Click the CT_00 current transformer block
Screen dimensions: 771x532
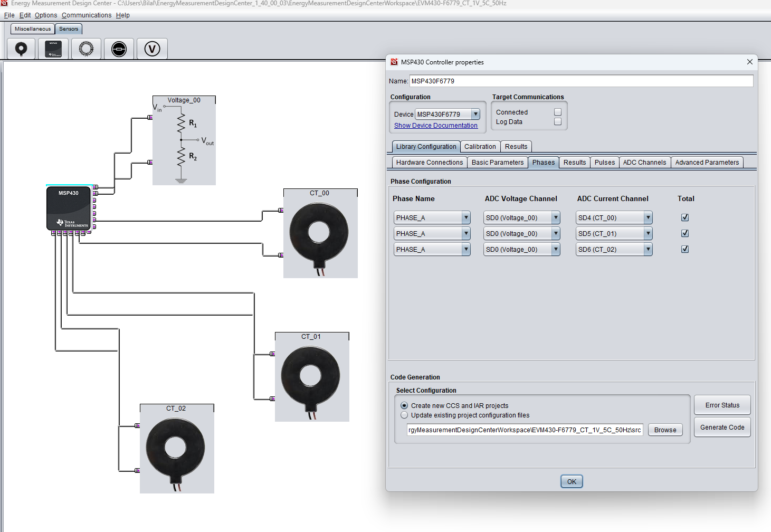(x=320, y=233)
